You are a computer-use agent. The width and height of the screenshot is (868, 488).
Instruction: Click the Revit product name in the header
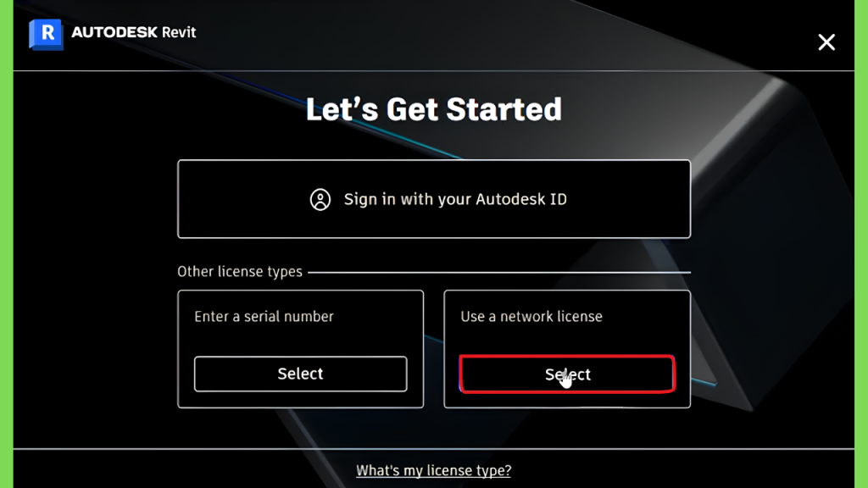(x=179, y=32)
